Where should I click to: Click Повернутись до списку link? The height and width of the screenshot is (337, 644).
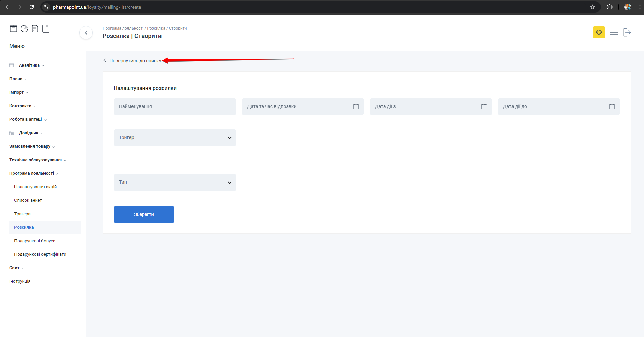(x=135, y=61)
